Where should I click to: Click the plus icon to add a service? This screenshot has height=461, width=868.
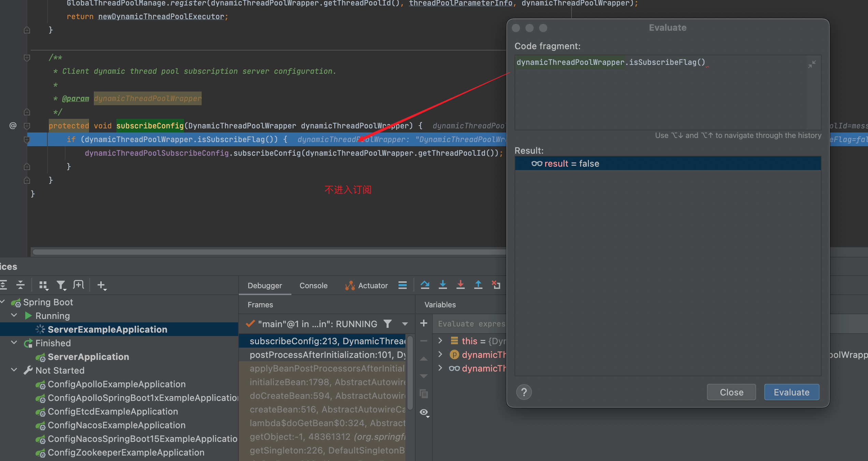coord(101,285)
